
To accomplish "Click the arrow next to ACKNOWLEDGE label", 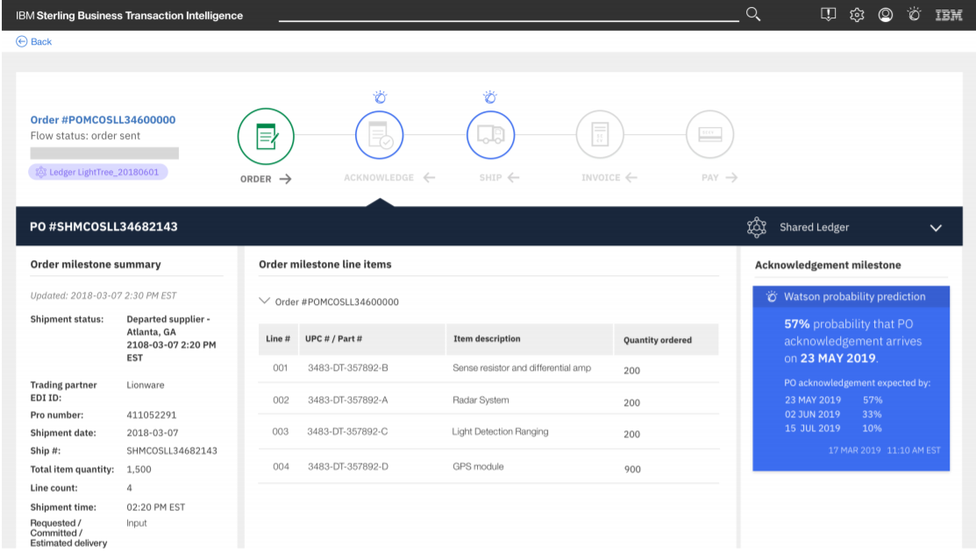I will (x=429, y=178).
